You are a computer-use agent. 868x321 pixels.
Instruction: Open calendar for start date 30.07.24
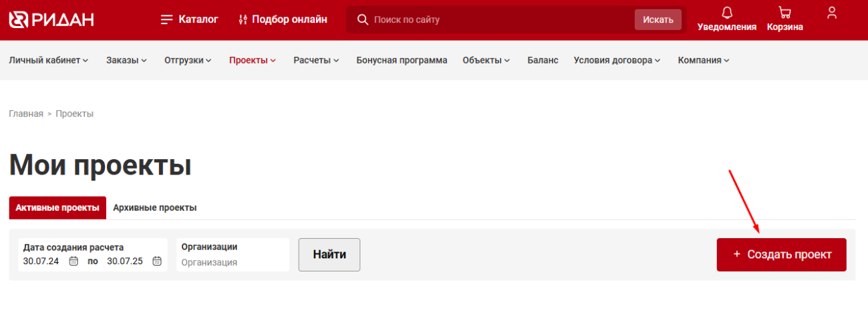(74, 261)
